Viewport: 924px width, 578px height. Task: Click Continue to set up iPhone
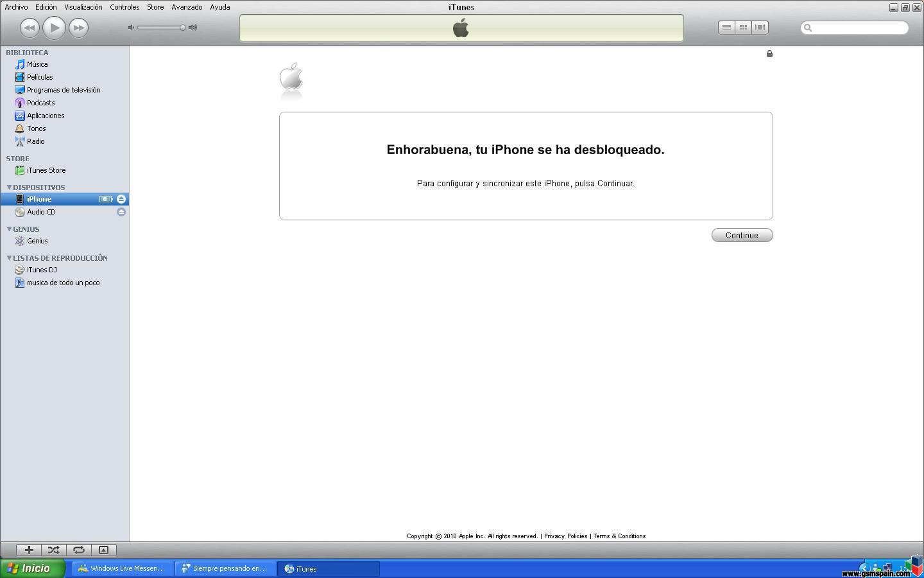click(742, 235)
